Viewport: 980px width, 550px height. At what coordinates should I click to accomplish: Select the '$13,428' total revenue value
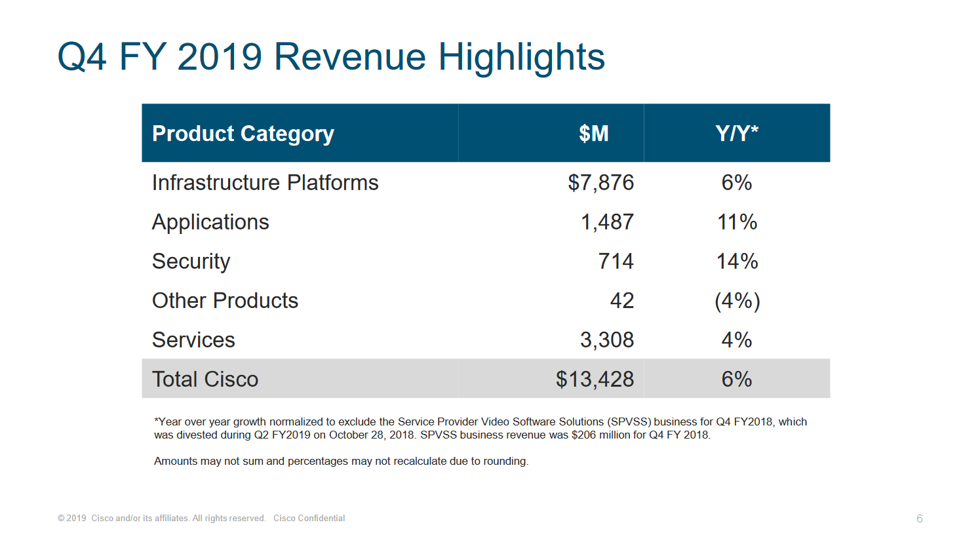[595, 379]
